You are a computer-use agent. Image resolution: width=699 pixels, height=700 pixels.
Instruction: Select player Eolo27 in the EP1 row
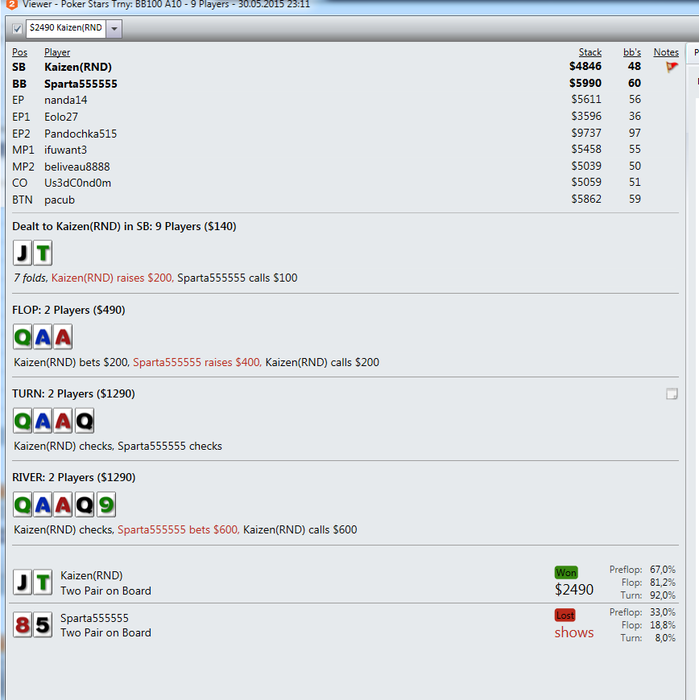61,117
